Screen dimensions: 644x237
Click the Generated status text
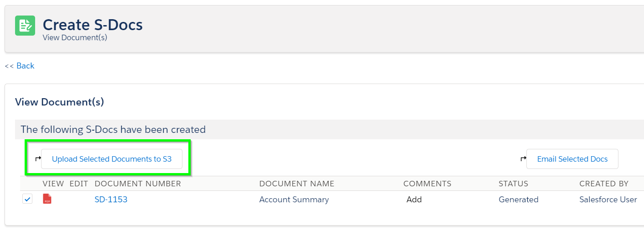[519, 200]
